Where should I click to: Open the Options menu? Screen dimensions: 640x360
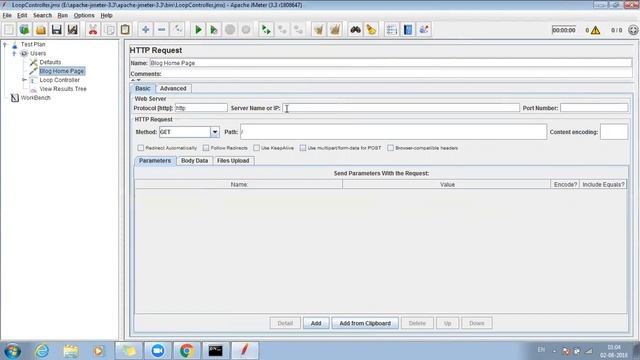click(84, 15)
